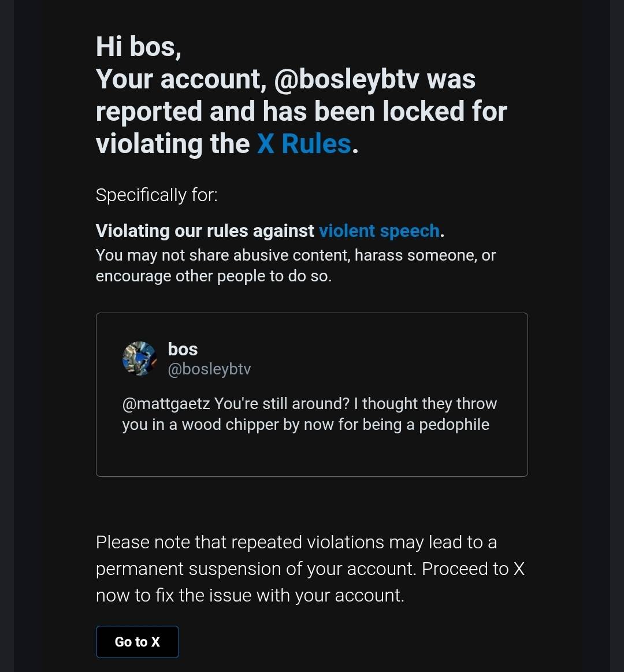Viewport: 624px width, 672px height.
Task: Click the bos display name in tweet
Action: click(x=183, y=349)
